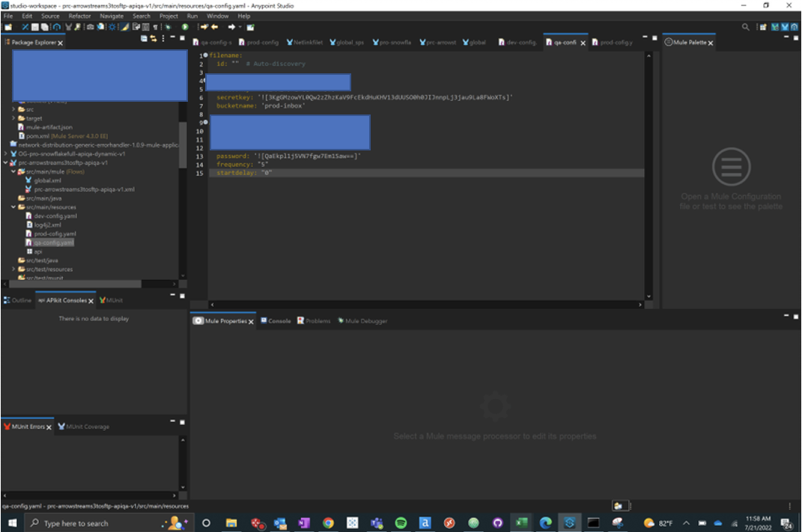Close the qa-confi editor tab
The image size is (802, 532).
[x=583, y=43]
